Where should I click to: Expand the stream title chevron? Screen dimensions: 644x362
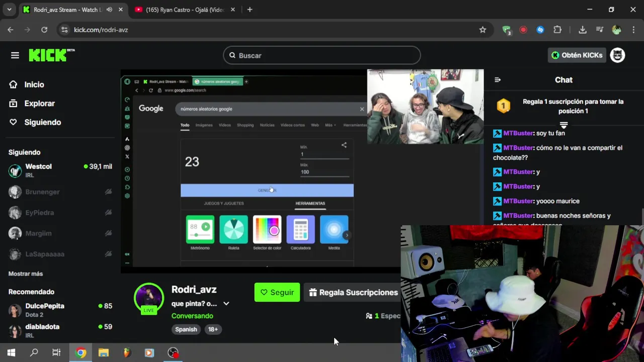click(226, 303)
